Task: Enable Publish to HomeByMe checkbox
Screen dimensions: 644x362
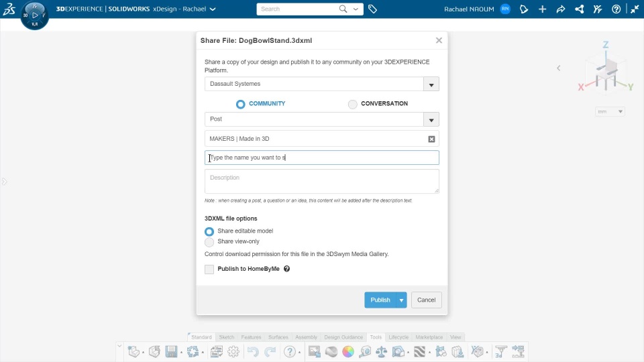Action: (x=209, y=269)
